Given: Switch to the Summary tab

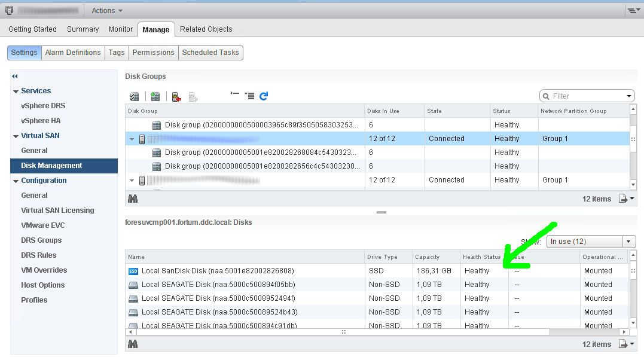Looking at the screenshot, I should 83,29.
